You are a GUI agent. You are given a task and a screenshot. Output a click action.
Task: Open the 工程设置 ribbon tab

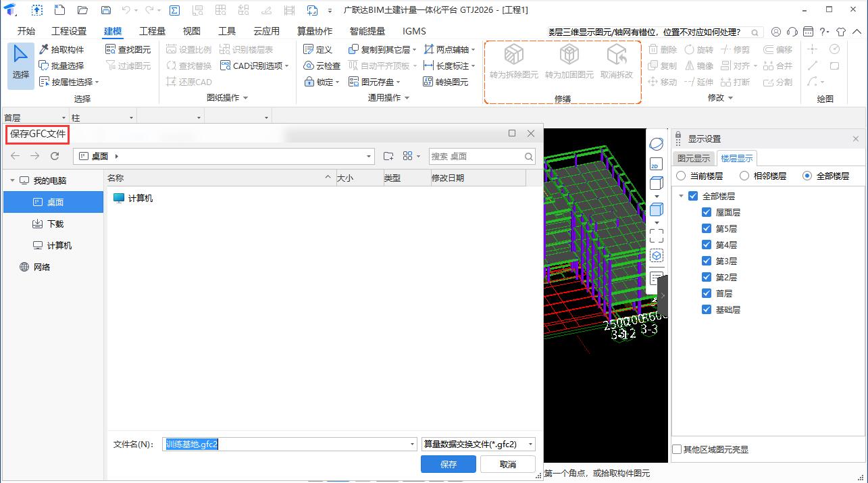point(70,31)
